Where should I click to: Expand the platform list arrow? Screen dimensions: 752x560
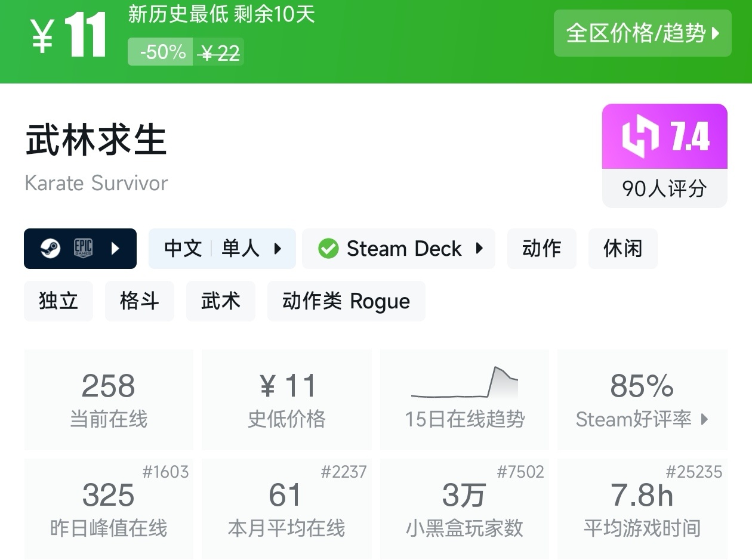116,249
